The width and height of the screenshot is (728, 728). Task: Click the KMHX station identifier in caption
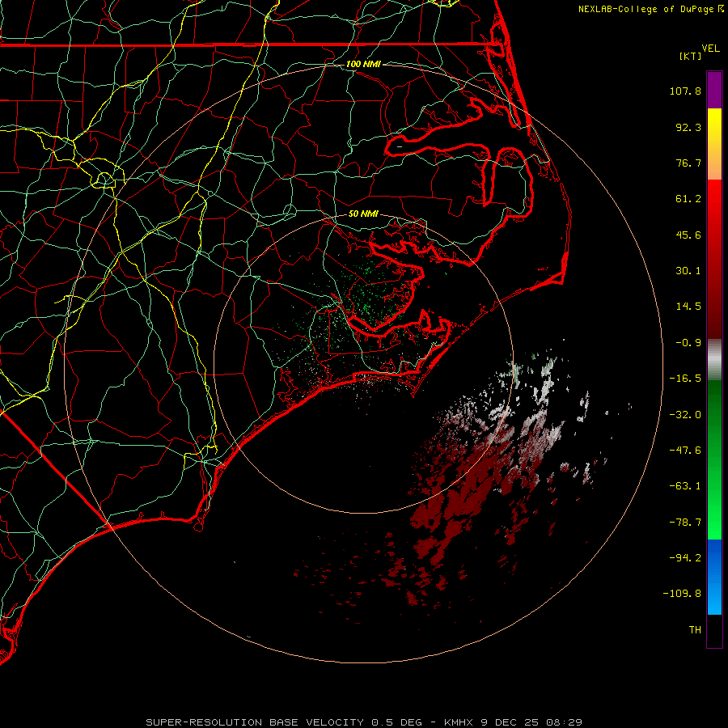pos(459,722)
